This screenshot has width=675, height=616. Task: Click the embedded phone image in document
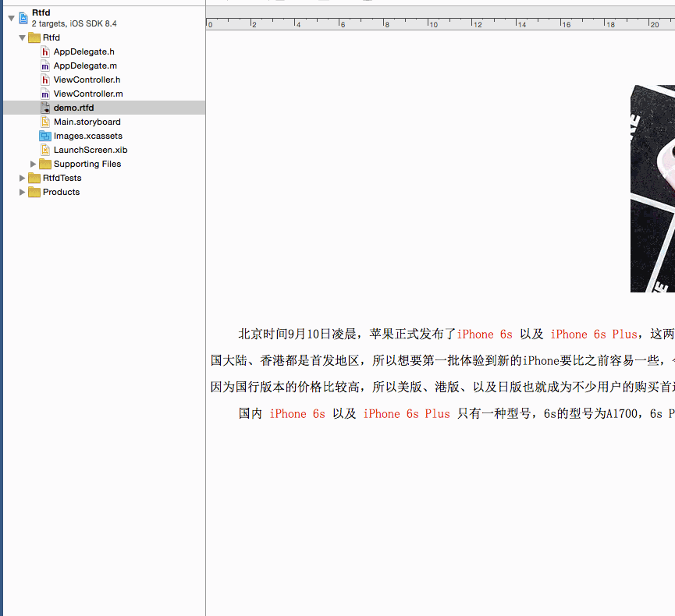[x=652, y=189]
